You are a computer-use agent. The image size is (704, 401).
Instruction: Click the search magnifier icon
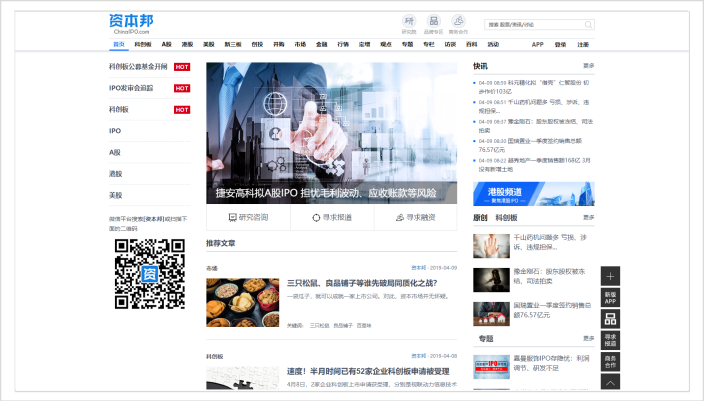click(x=588, y=25)
